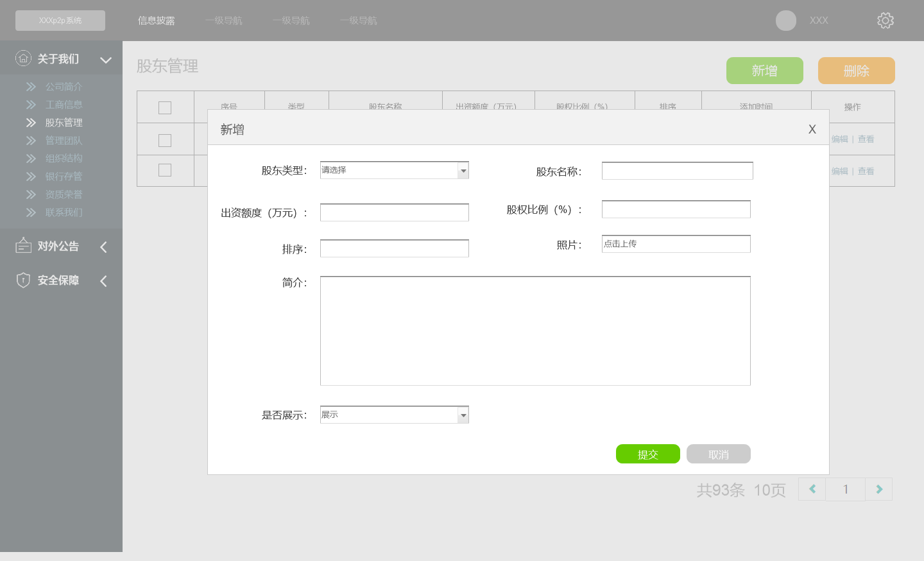Screen dimensions: 924x561
Task: Toggle the select-all checkbox in table header
Action: click(165, 108)
